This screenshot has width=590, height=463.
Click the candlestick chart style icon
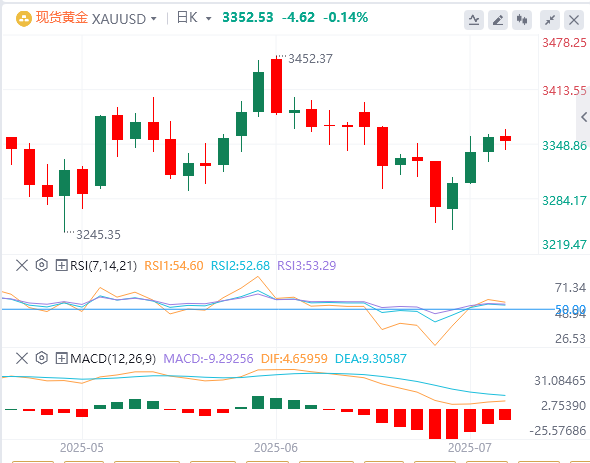pyautogui.click(x=522, y=20)
